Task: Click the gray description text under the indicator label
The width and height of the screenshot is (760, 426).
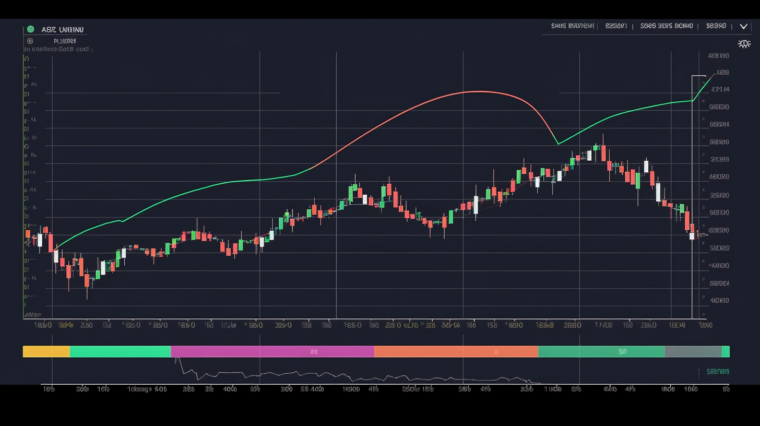Action: pos(62,48)
